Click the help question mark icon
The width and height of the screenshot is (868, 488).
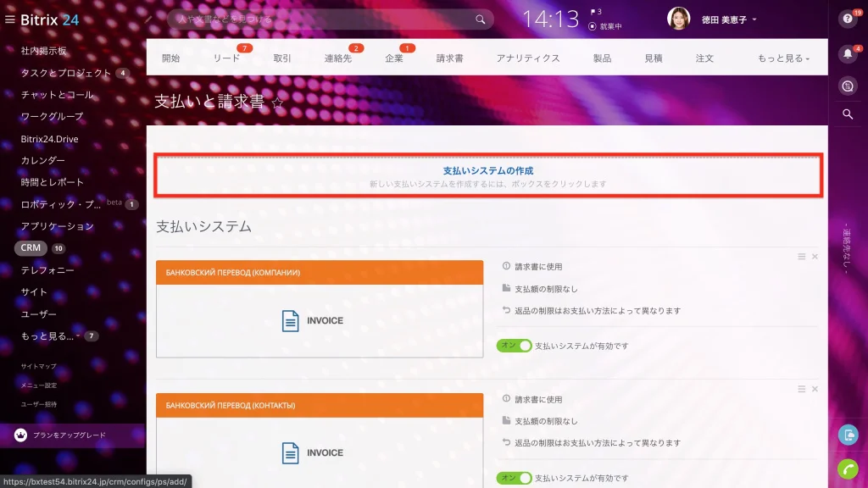(848, 19)
